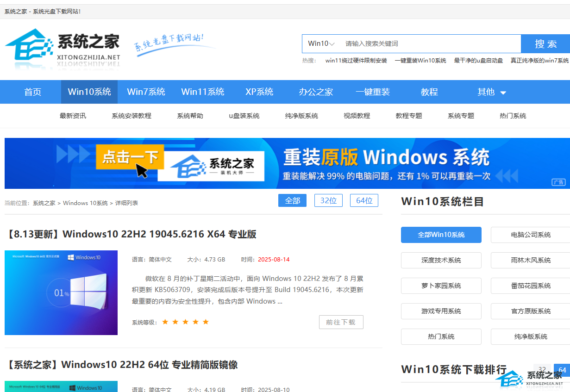570x392 pixels.
Task: Select 电脑公司系统 category button
Action: 531,235
